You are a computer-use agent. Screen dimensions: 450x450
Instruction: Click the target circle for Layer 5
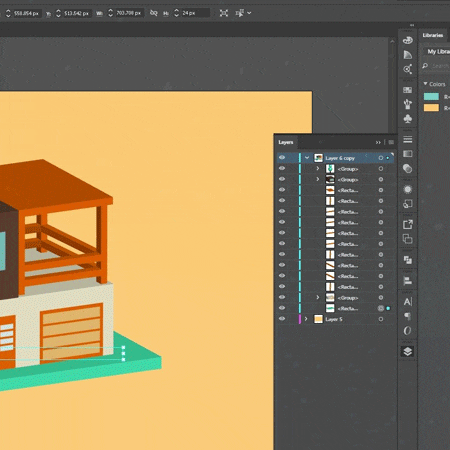coord(381,319)
